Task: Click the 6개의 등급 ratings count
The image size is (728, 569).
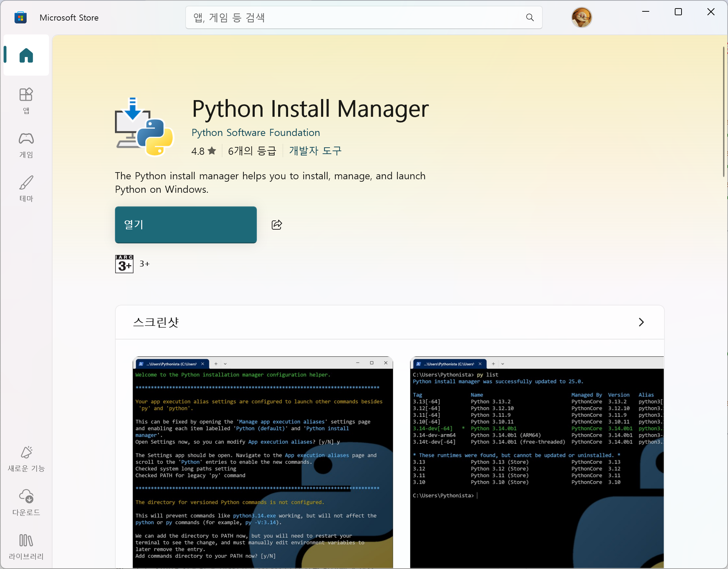Action: (252, 151)
